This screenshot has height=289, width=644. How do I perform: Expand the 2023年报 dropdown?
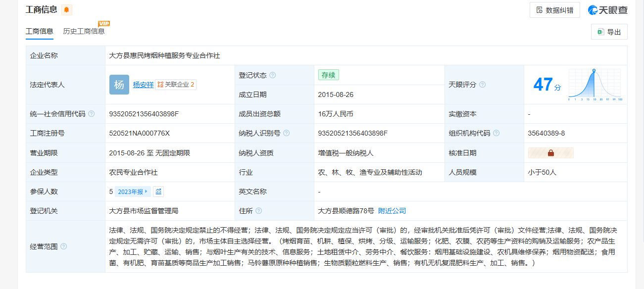click(133, 192)
